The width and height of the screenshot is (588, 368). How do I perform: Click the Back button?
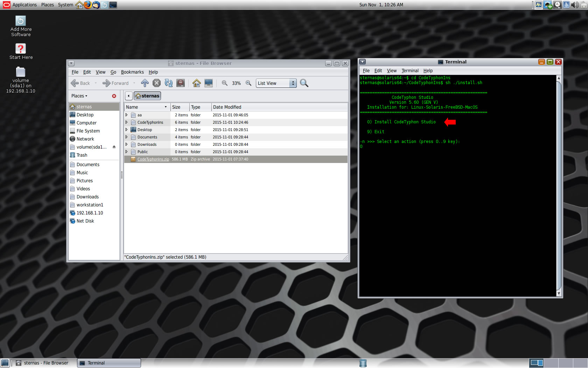coord(80,83)
